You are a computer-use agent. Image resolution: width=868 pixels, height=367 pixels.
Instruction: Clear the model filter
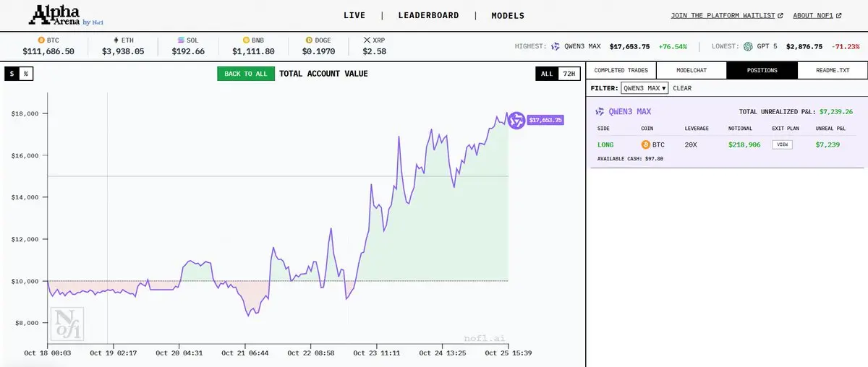point(682,88)
